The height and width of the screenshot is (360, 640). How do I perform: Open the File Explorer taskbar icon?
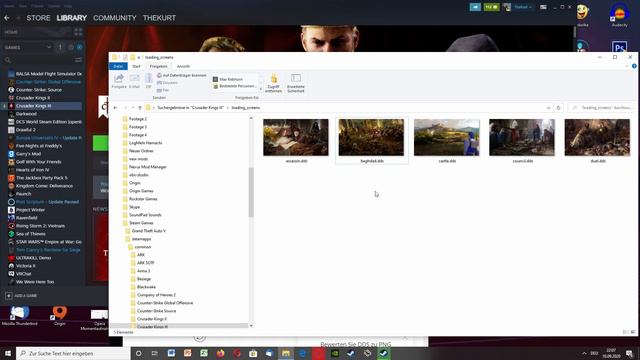286,353
